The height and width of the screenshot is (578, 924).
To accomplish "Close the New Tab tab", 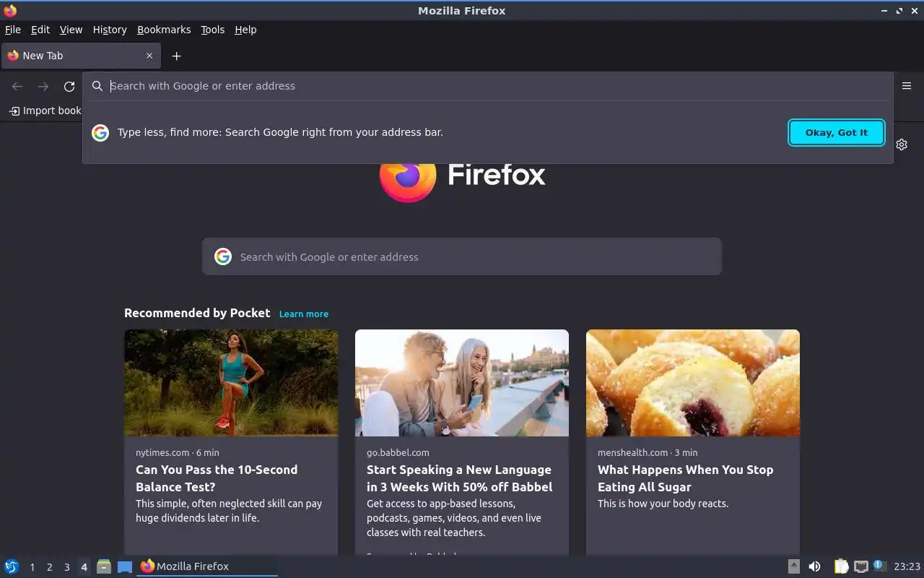I will tap(149, 56).
